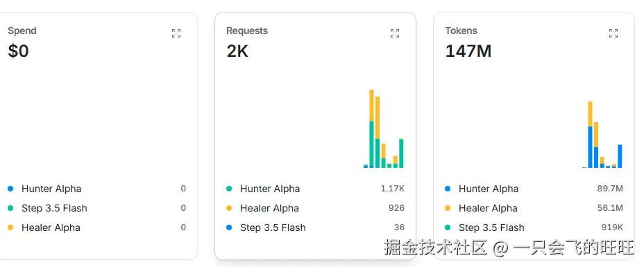
Task: Select Healer Alpha in the Requests legend
Action: click(269, 208)
